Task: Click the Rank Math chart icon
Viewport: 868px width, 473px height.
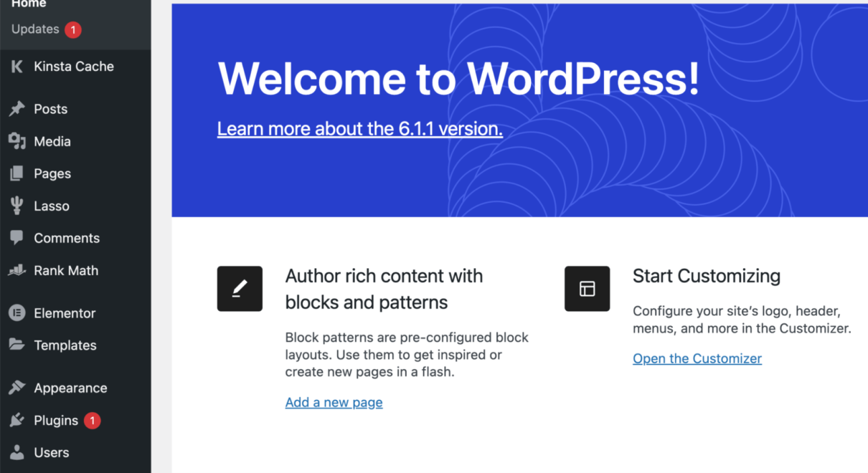Action: point(16,270)
